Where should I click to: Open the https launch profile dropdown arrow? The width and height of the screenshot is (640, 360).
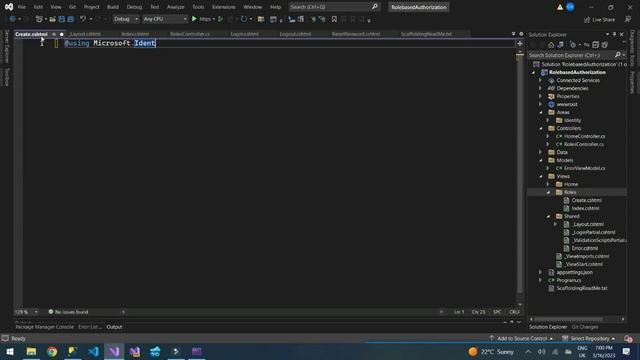[x=214, y=19]
